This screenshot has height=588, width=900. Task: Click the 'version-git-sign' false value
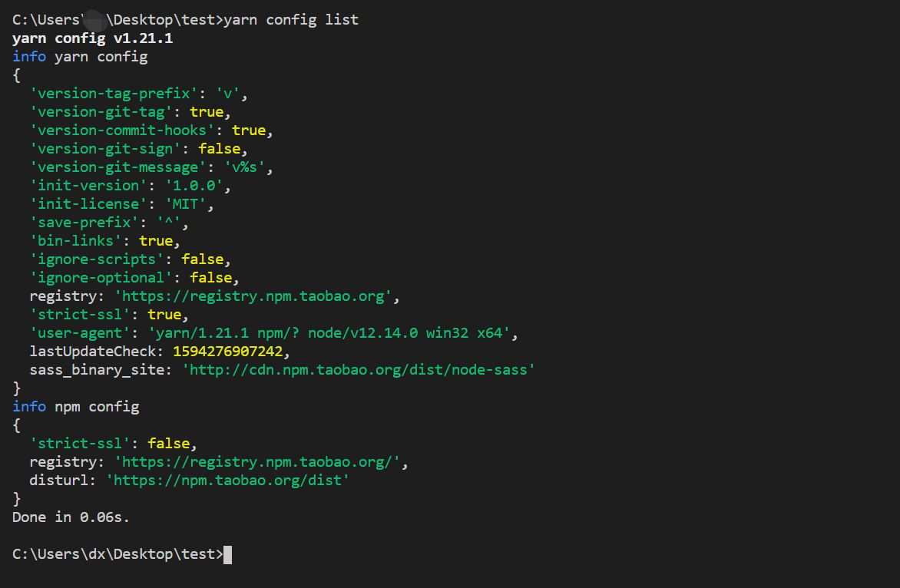pos(220,149)
